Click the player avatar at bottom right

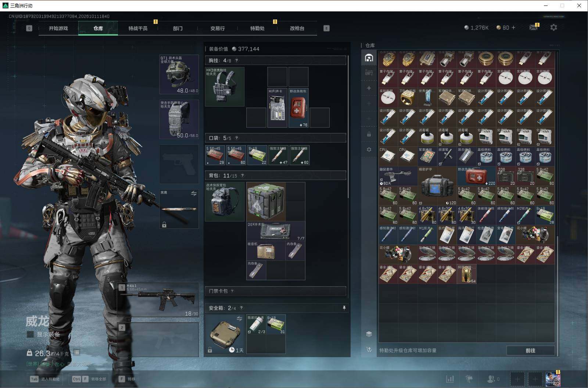553,379
